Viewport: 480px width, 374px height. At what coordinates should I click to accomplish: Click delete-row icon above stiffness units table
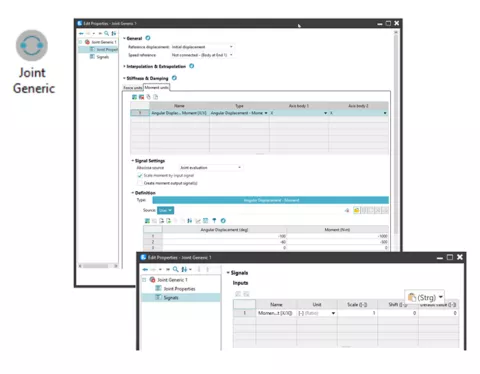click(141, 97)
